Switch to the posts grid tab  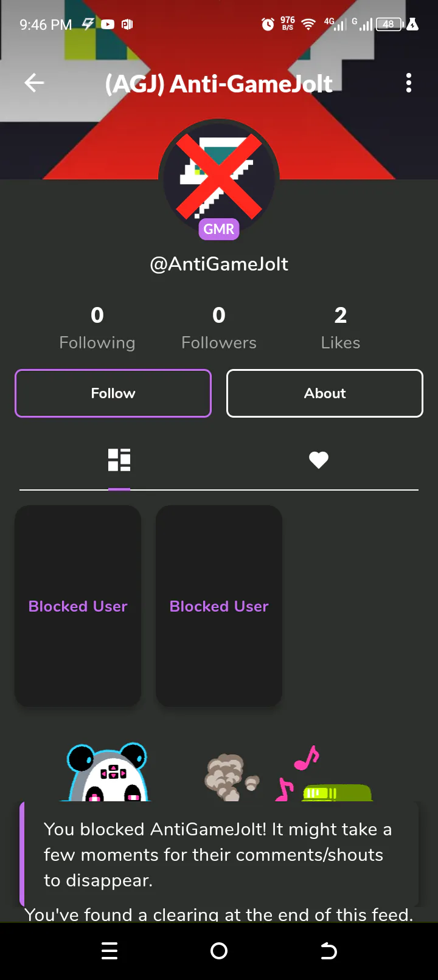click(119, 460)
